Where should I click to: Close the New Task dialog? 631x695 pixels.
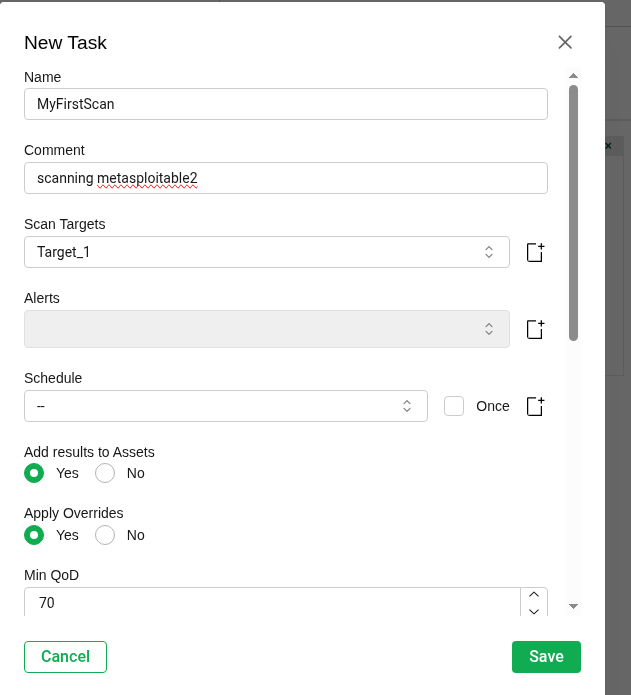[x=565, y=43]
